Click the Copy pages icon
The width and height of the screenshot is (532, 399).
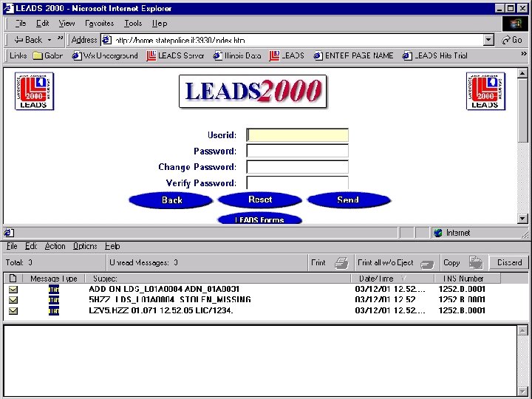click(476, 262)
